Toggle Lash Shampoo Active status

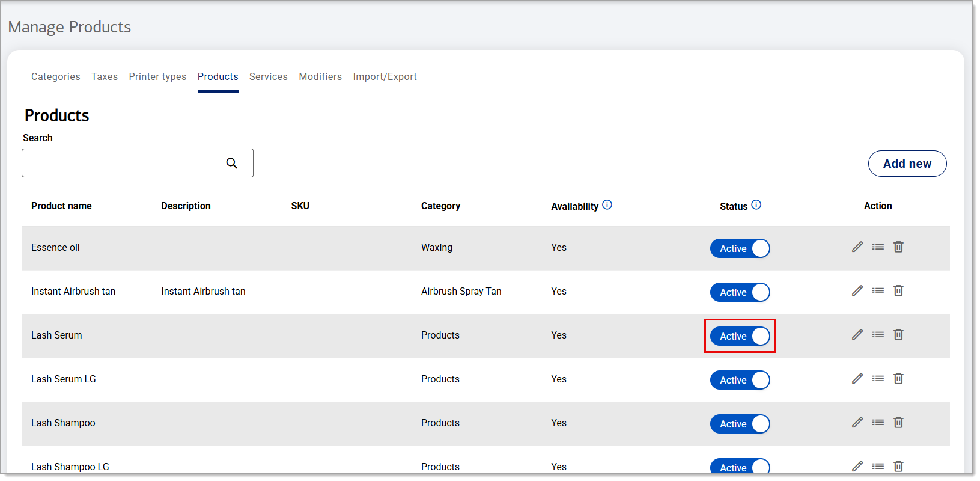[740, 424]
